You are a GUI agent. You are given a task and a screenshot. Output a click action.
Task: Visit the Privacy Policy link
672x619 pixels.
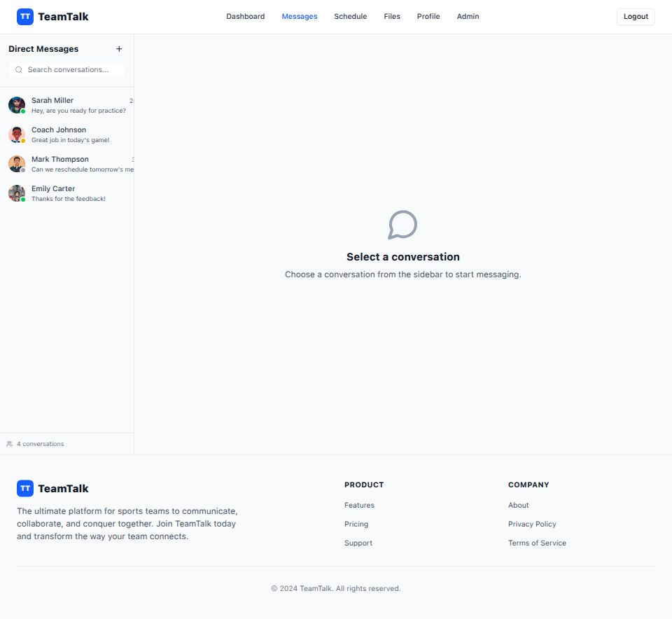[532, 524]
